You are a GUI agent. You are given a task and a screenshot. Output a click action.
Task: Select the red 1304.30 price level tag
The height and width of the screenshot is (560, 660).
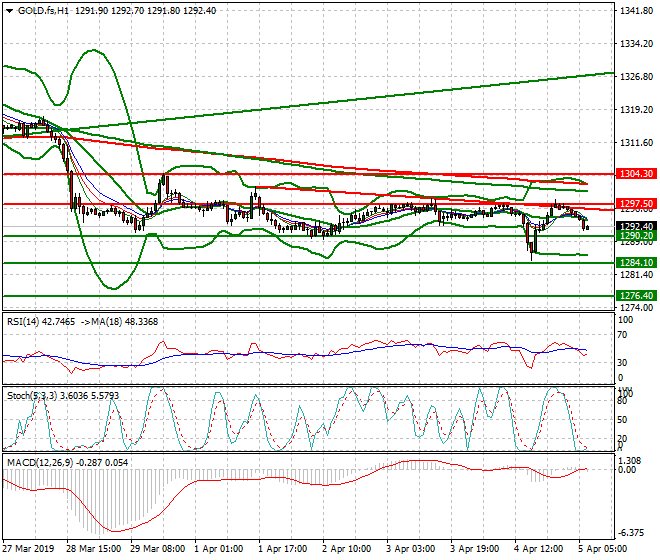click(x=636, y=173)
